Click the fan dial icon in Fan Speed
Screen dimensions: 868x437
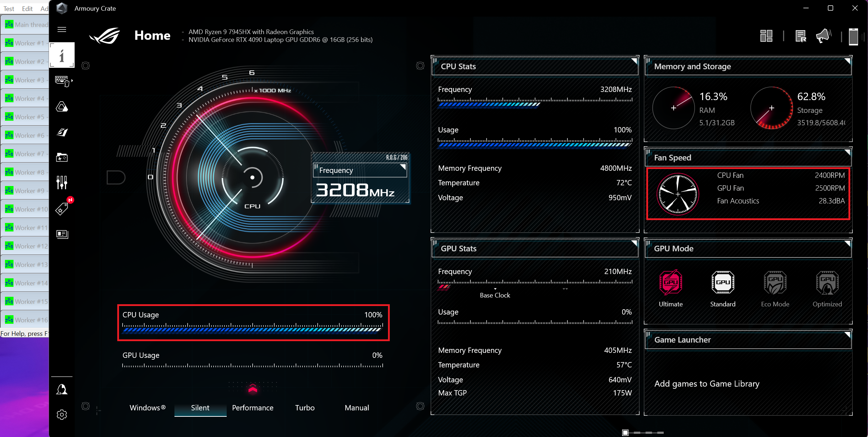678,194
